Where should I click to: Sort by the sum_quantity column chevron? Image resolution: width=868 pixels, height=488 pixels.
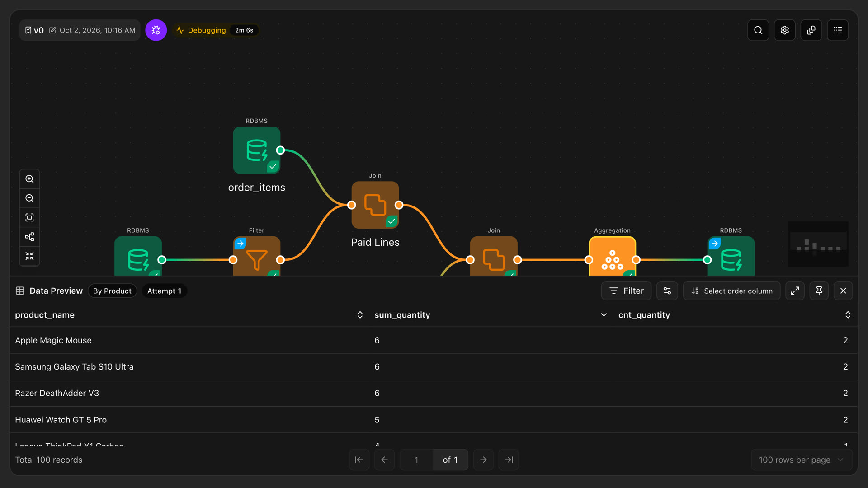tap(604, 315)
